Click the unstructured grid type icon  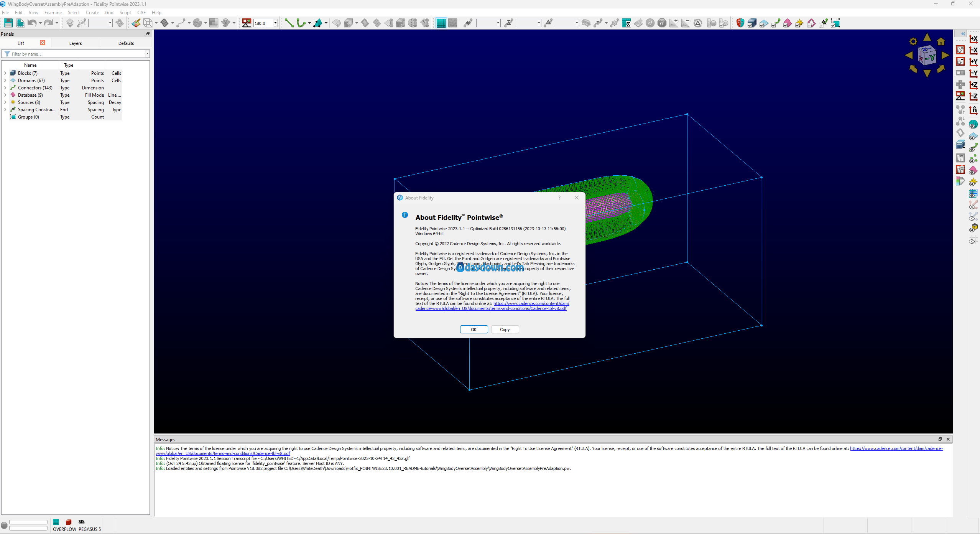pyautogui.click(x=453, y=23)
